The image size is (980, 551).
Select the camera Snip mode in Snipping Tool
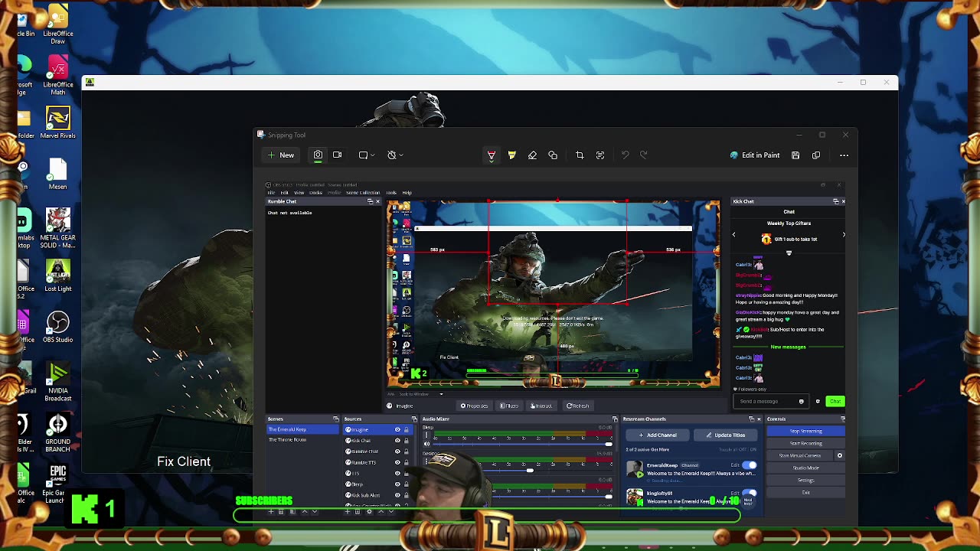(318, 155)
